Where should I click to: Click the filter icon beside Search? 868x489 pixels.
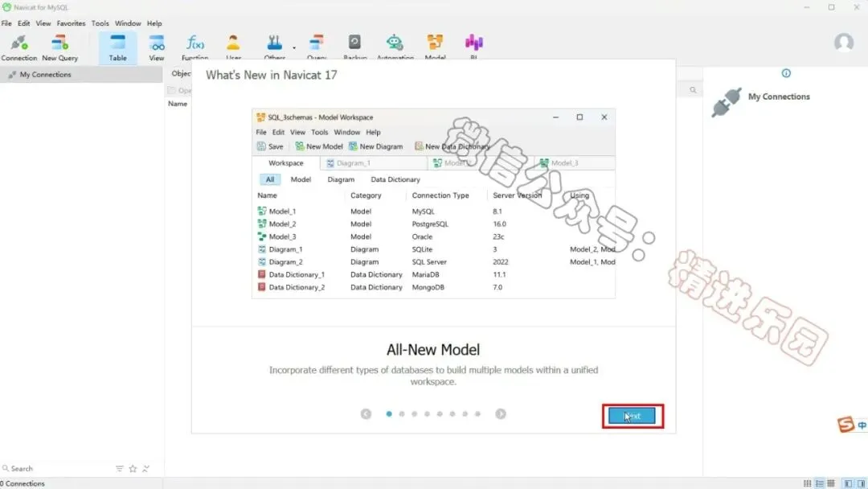(x=120, y=469)
